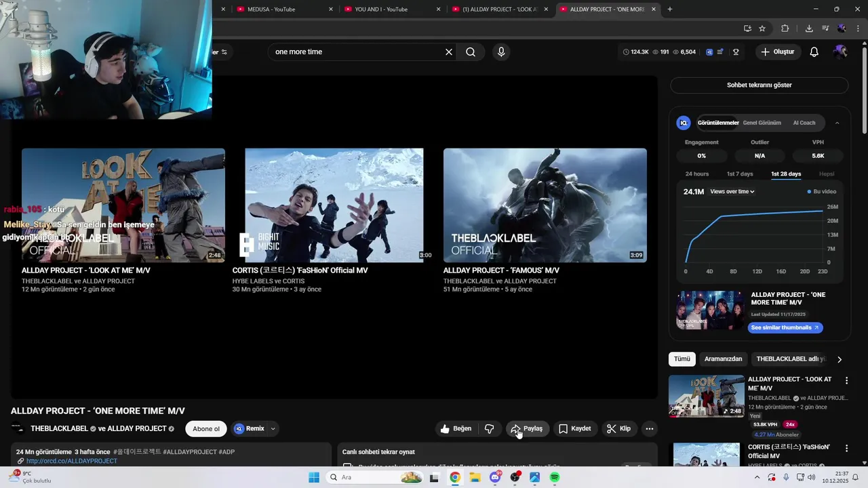Open 'FAMOUS' M/V end-screen thumbnail
This screenshot has width=868, height=488.
[x=545, y=205]
